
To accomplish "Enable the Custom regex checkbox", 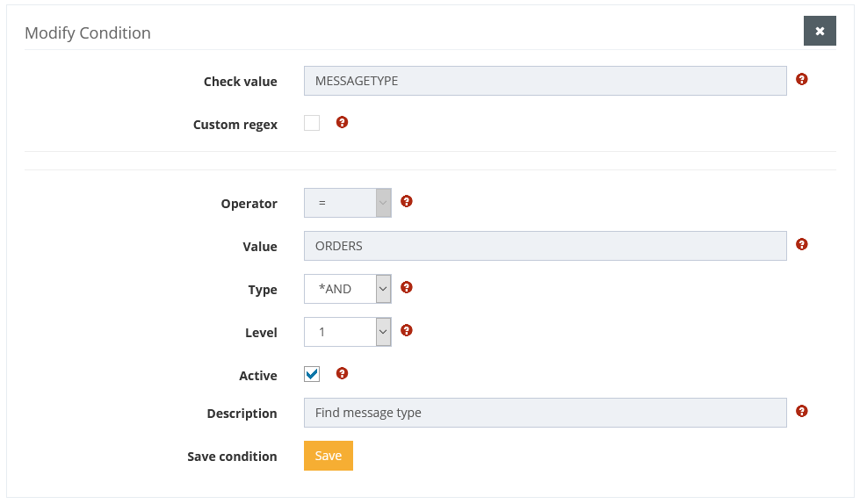I will (x=312, y=123).
